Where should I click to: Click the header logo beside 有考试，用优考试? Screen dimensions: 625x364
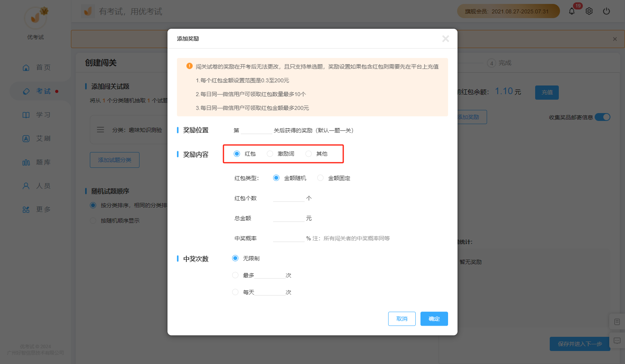88,11
